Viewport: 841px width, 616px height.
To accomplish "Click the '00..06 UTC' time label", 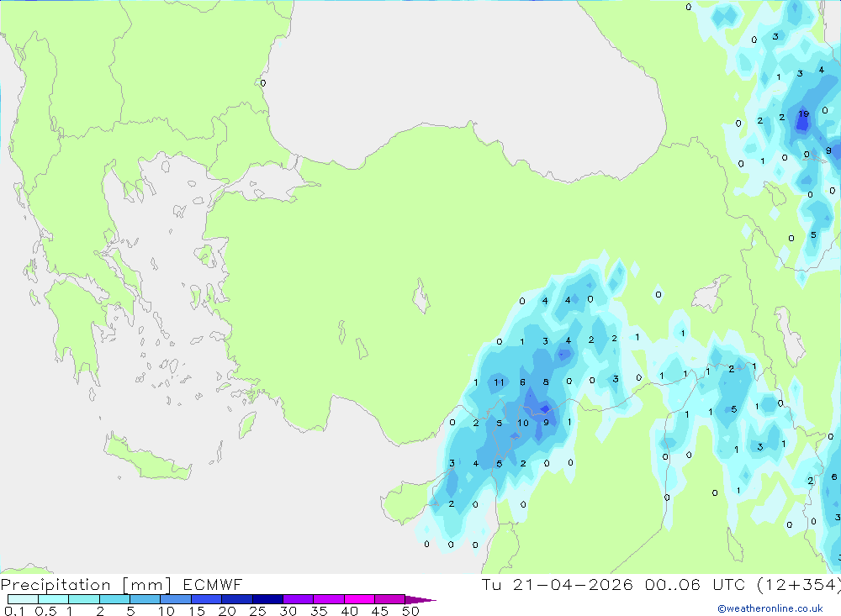I will point(696,584).
